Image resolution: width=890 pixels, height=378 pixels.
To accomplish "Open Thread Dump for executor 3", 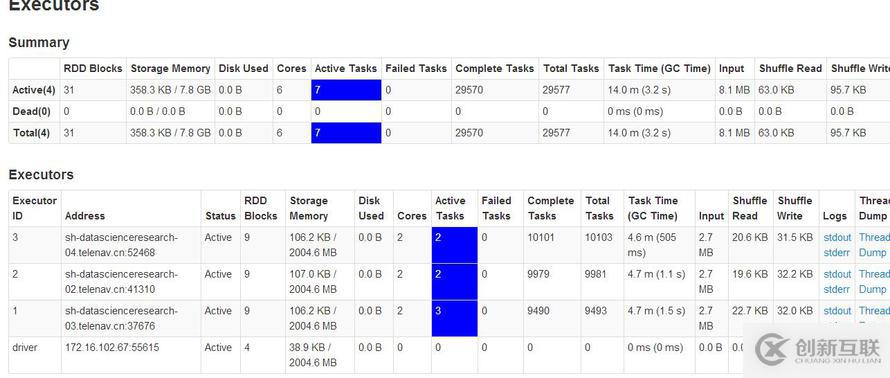I will (x=874, y=245).
